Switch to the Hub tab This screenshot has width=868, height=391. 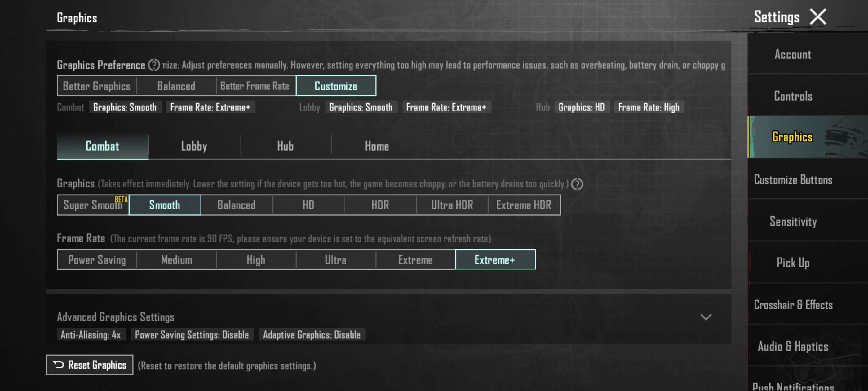(x=285, y=146)
